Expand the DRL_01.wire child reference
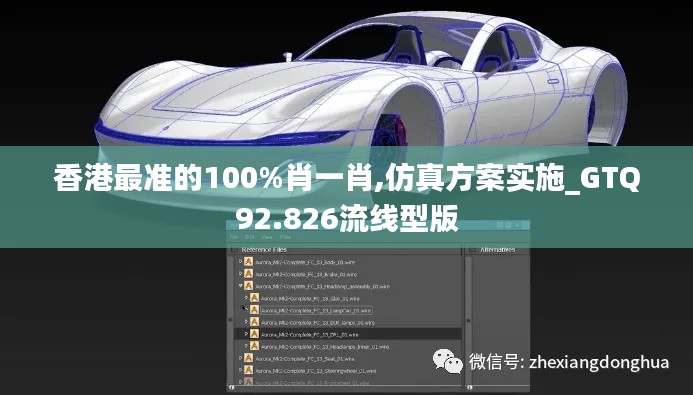Viewport: 693px width, 395px height. [246, 334]
